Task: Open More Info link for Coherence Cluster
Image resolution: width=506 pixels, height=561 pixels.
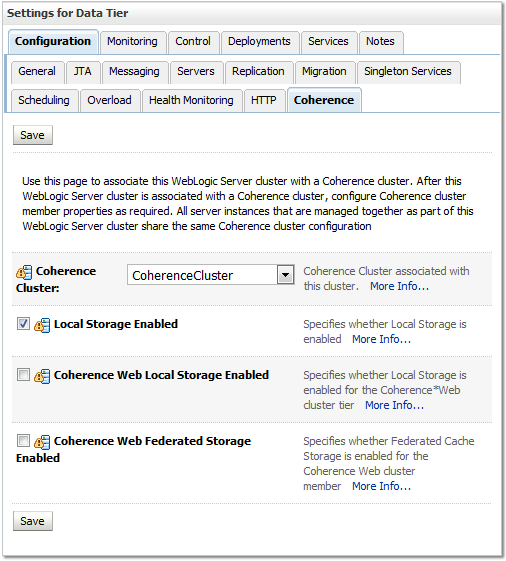Action: [x=399, y=286]
